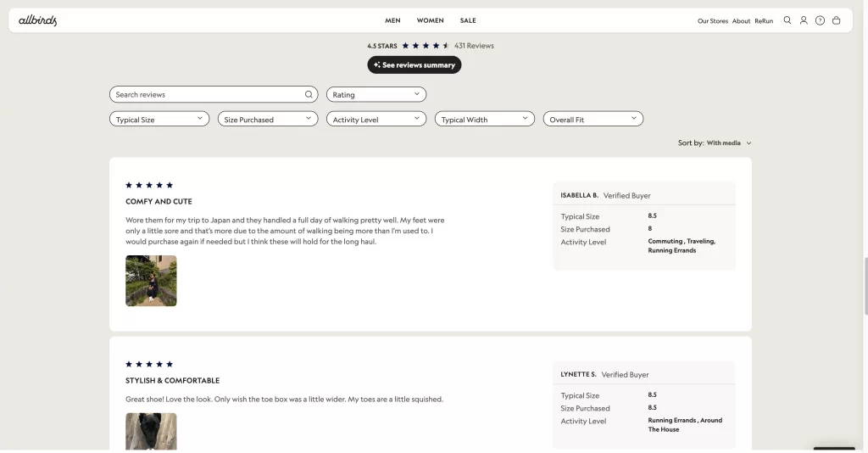Open the Our Stores link
This screenshot has width=868, height=453.
[x=713, y=21]
